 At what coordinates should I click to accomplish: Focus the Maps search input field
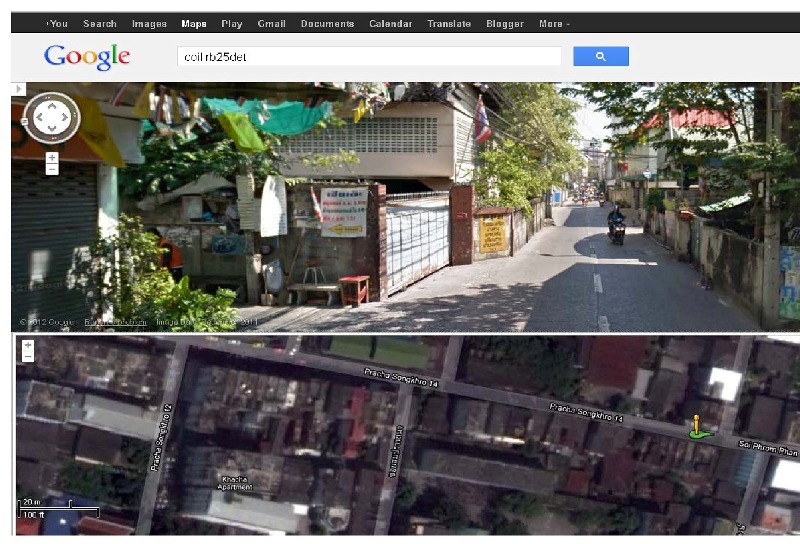pos(368,57)
